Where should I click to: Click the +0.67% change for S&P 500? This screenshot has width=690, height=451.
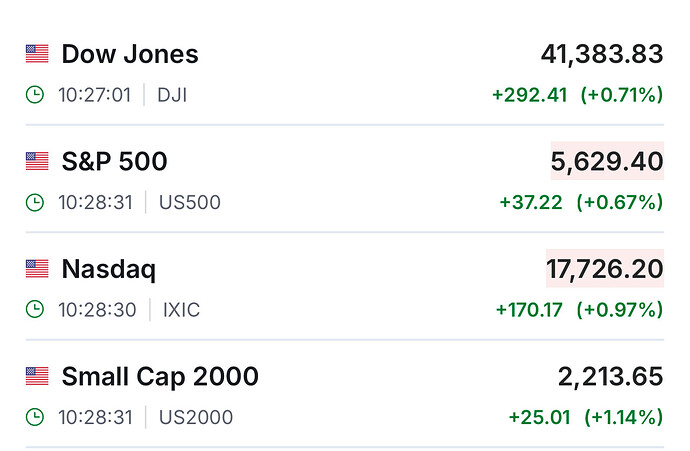(x=619, y=202)
